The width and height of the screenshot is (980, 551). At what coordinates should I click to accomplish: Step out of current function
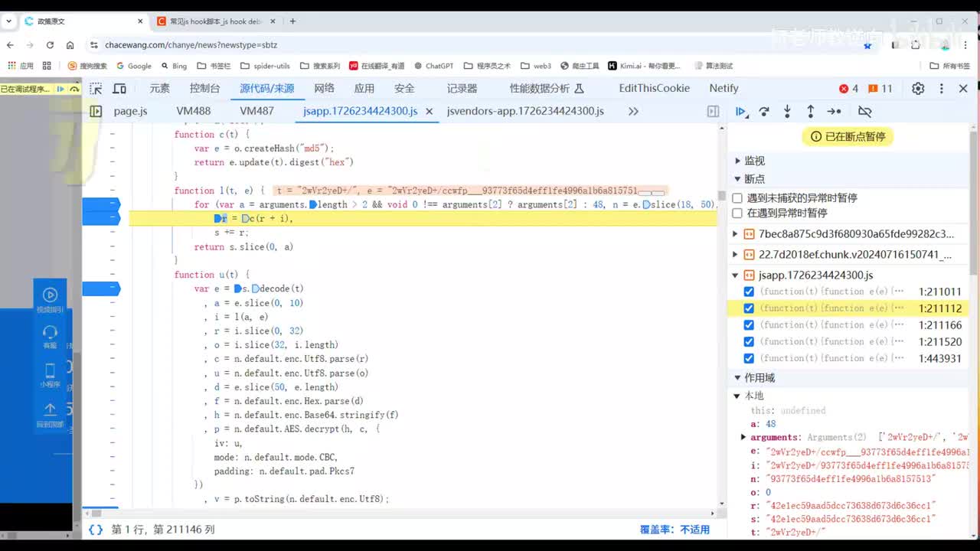pos(810,111)
